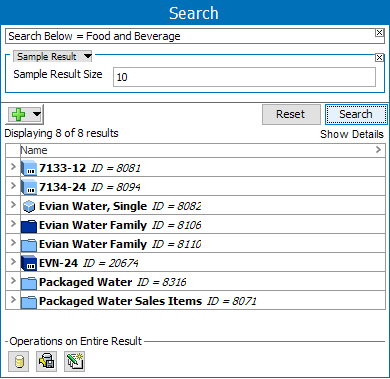Click the save result set icon
This screenshot has height=379, width=390.
coord(47,361)
